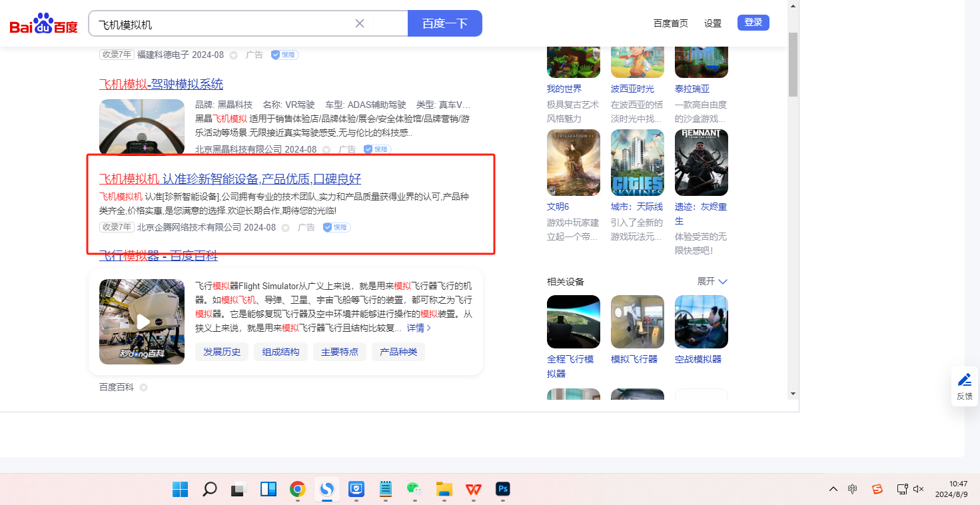Toggle Chinese input mode indicator 中
The image size is (980, 505).
853,489
